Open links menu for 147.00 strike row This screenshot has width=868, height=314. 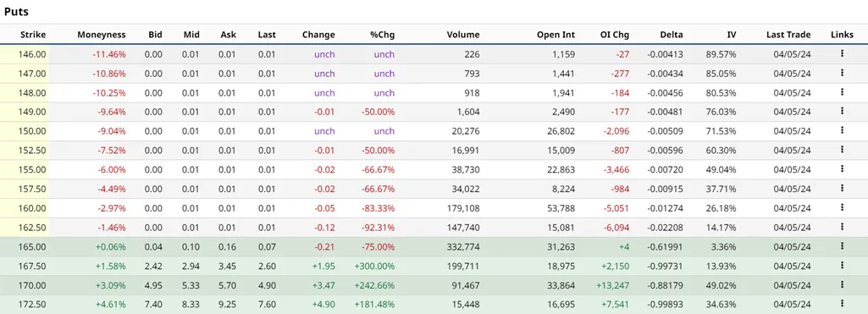[x=842, y=73]
